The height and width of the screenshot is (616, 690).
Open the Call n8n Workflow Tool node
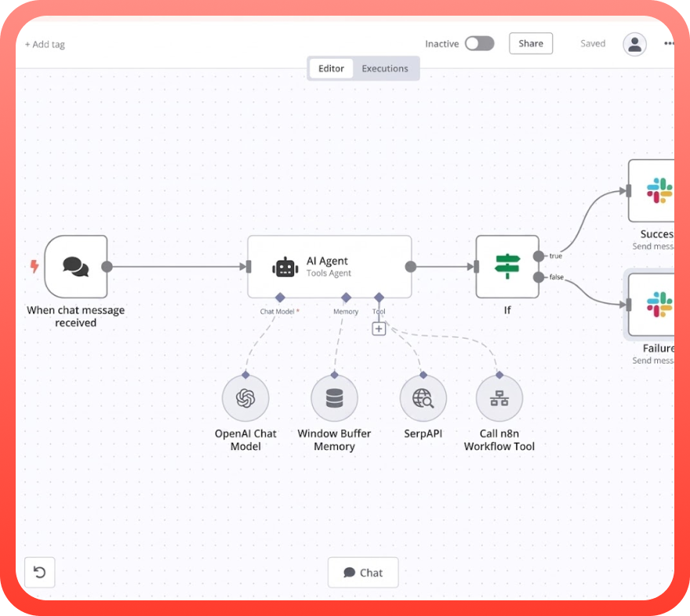[499, 398]
